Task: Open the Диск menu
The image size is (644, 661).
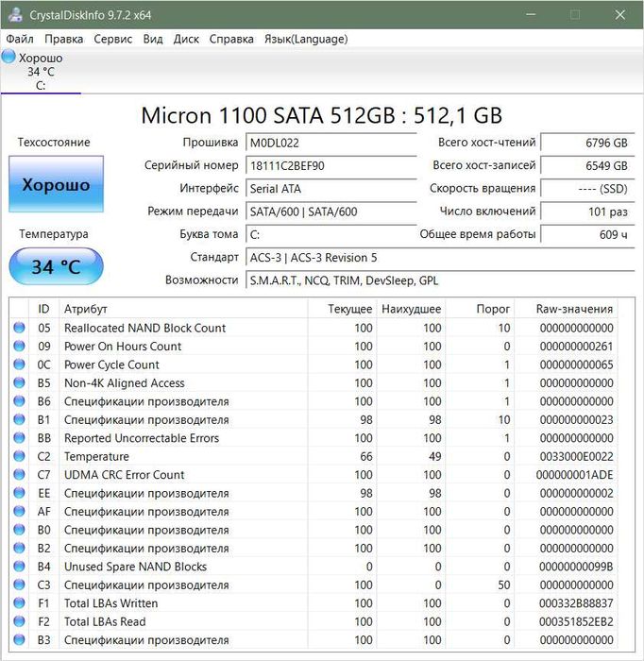Action: [x=186, y=40]
